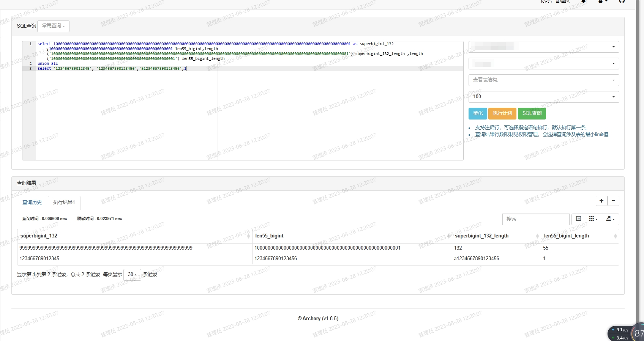Change the page size 30 dropdown
The height and width of the screenshot is (341, 644).
click(x=132, y=274)
